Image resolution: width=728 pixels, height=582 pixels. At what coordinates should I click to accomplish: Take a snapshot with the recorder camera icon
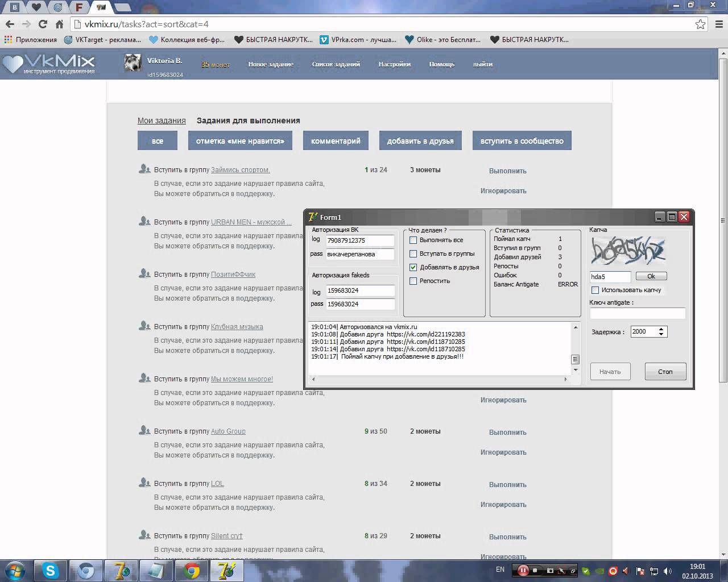pyautogui.click(x=550, y=571)
